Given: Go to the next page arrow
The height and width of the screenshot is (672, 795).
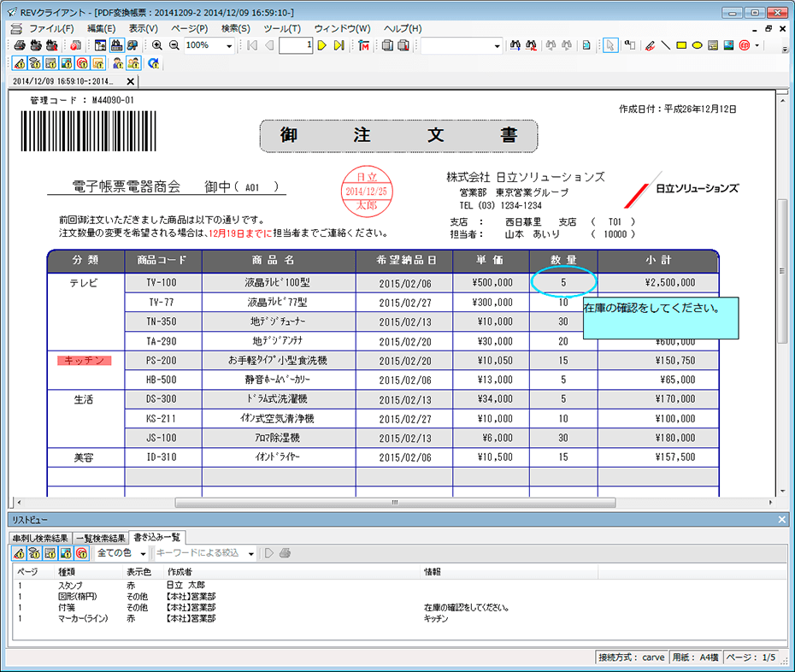Looking at the screenshot, I should point(322,45).
